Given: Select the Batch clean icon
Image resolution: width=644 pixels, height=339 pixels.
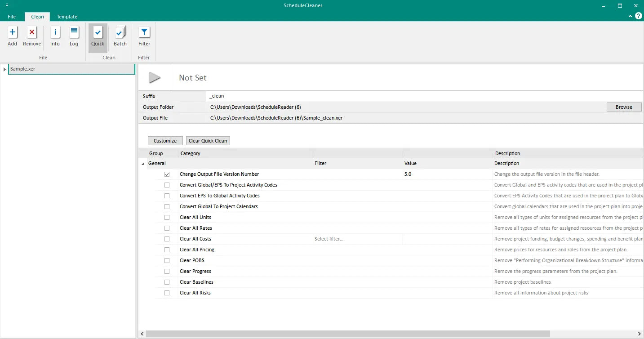Looking at the screenshot, I should pos(120,32).
